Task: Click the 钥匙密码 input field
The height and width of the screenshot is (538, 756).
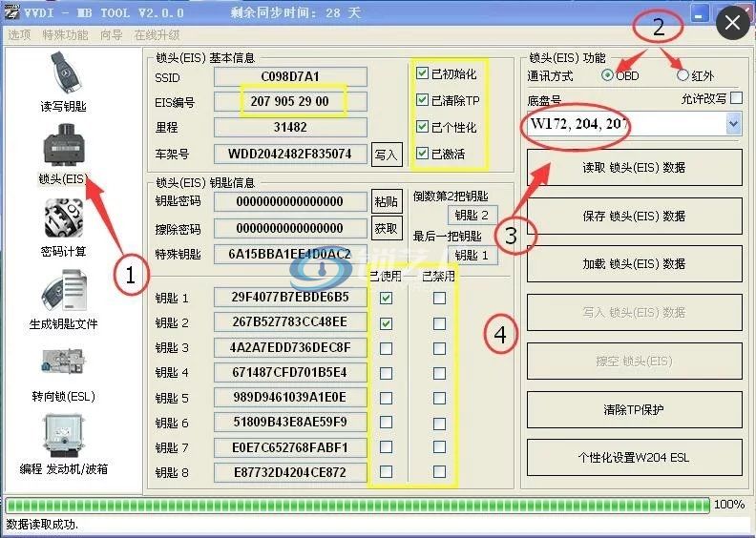Action: (290, 201)
